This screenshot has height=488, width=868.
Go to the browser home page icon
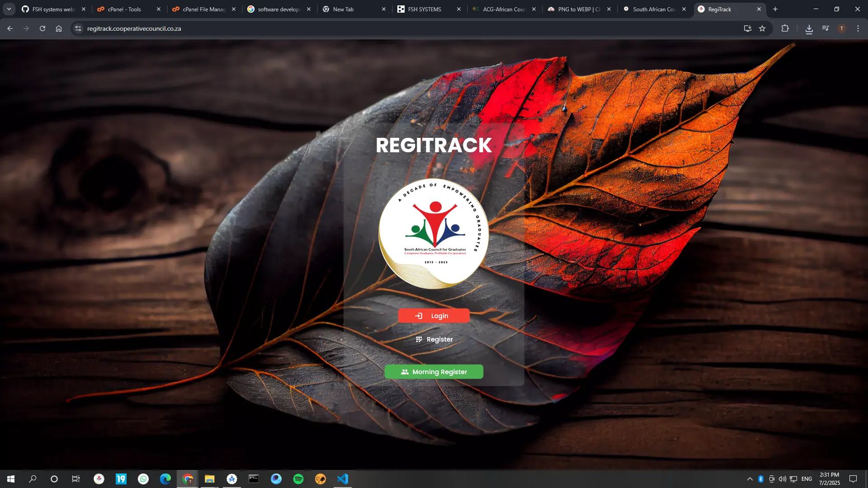click(x=59, y=28)
